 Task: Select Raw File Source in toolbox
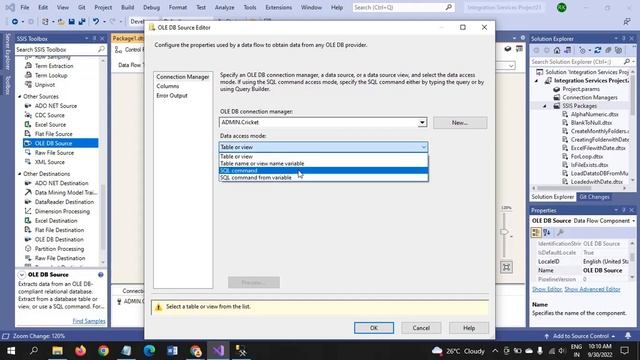click(54, 153)
